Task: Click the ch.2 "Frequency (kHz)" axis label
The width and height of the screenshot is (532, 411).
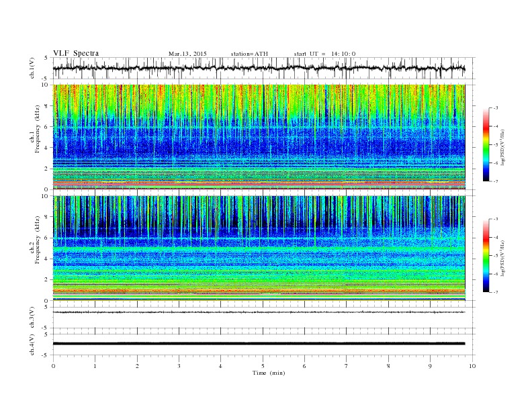Action: click(38, 239)
